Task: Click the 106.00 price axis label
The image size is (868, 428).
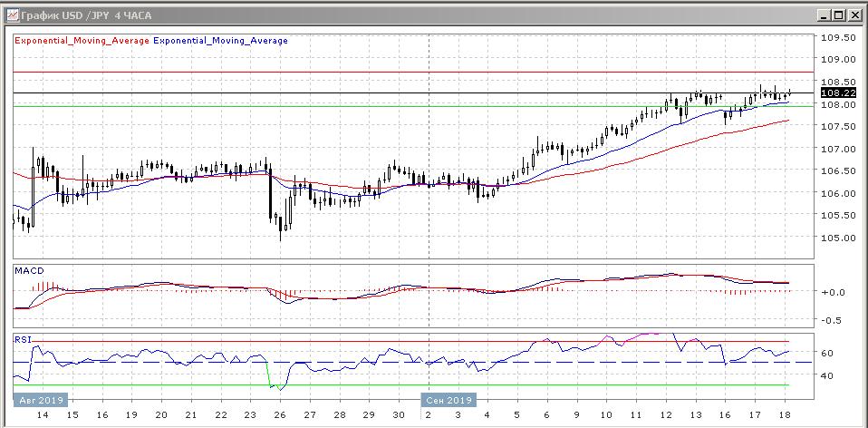Action: click(839, 193)
